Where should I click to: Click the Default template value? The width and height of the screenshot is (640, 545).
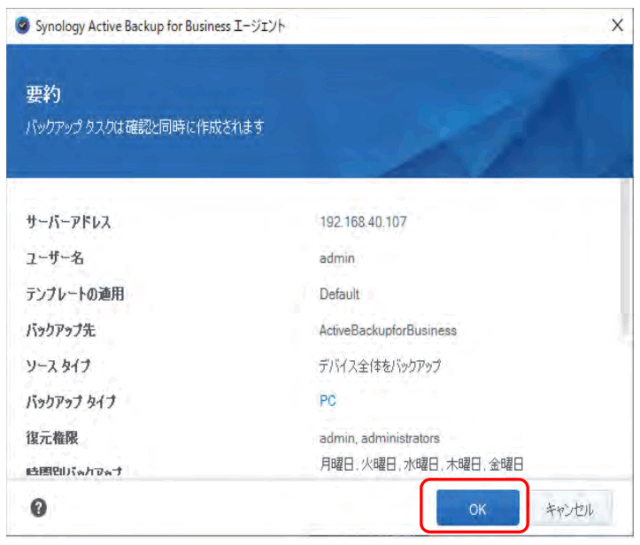[x=339, y=294]
